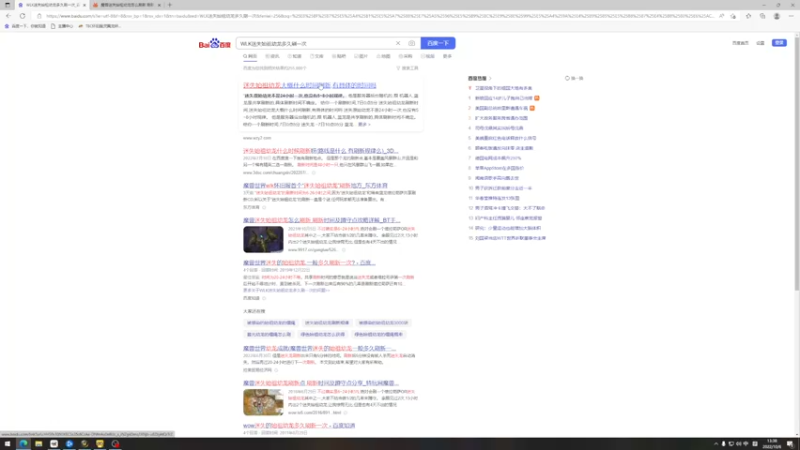Screen dimensions: 800x450
Task: Open browser settings ellipsis menu
Action: (791, 16)
